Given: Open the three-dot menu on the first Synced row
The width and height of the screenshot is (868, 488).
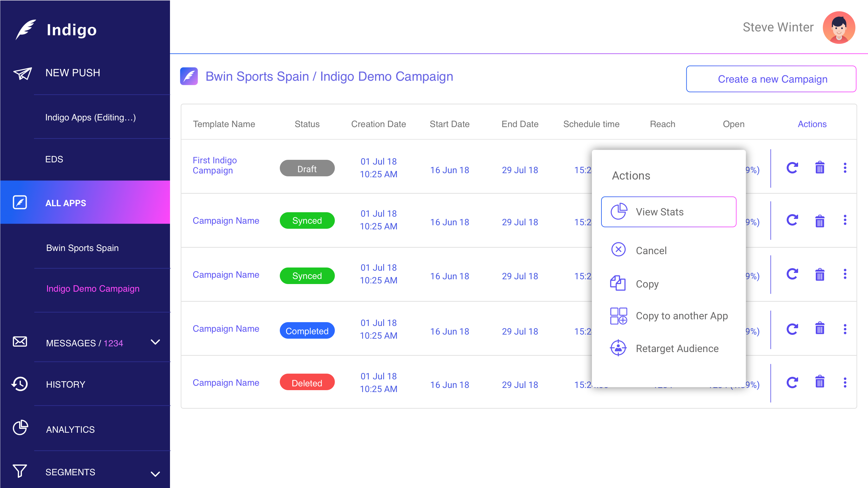Looking at the screenshot, I should (845, 220).
